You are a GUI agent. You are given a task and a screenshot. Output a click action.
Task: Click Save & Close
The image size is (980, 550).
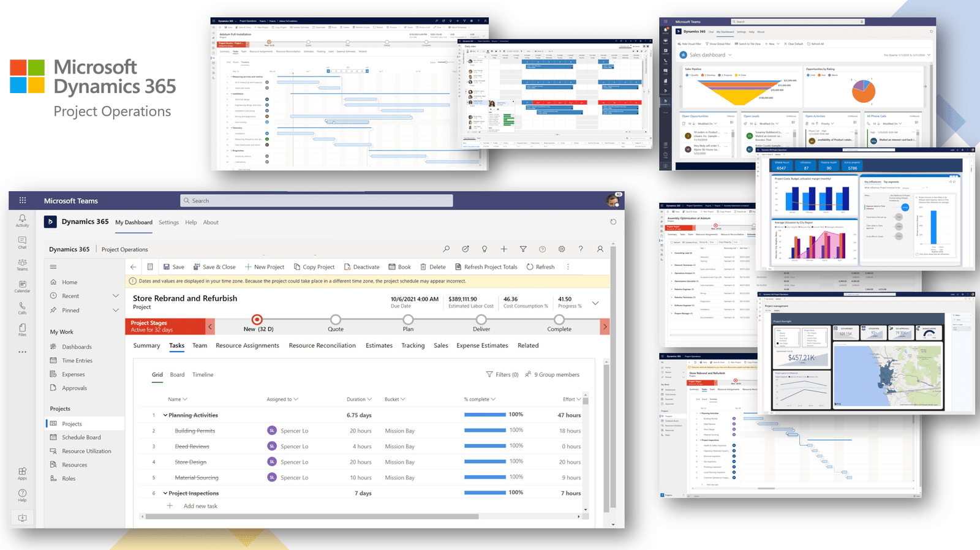tap(214, 267)
